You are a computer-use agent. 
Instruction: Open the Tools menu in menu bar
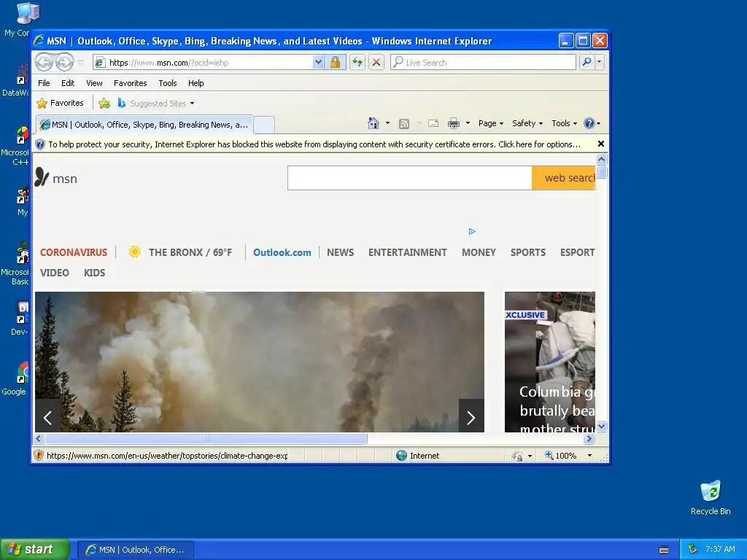tap(168, 83)
